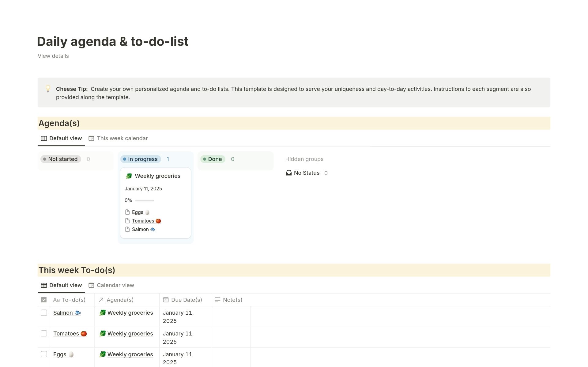This screenshot has height=367, width=588.
Task: Check the Salmon row checkbox
Action: pos(44,313)
